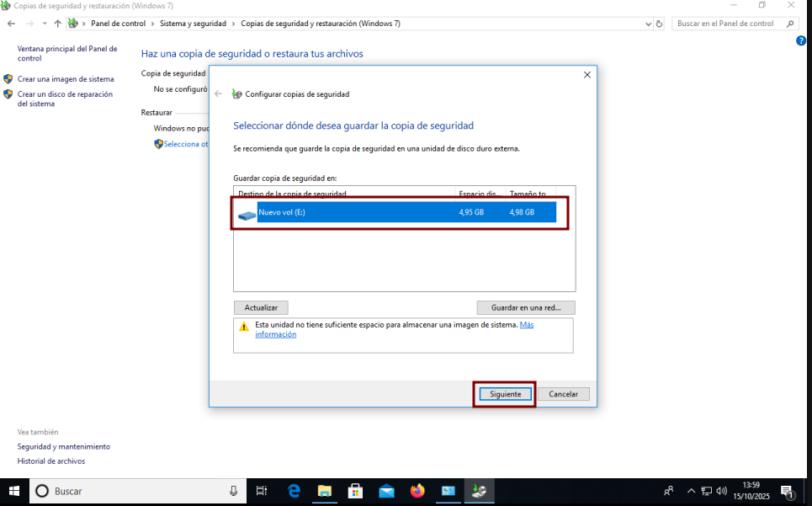
Task: Launch Microsoft Edge from taskbar
Action: point(294,491)
